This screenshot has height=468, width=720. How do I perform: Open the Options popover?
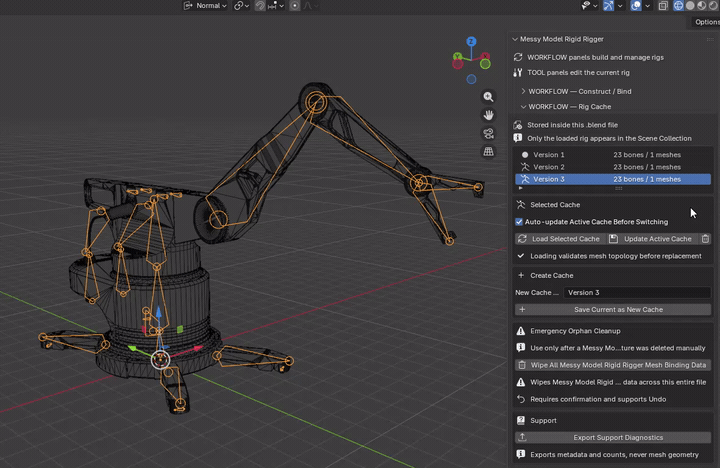coord(706,22)
